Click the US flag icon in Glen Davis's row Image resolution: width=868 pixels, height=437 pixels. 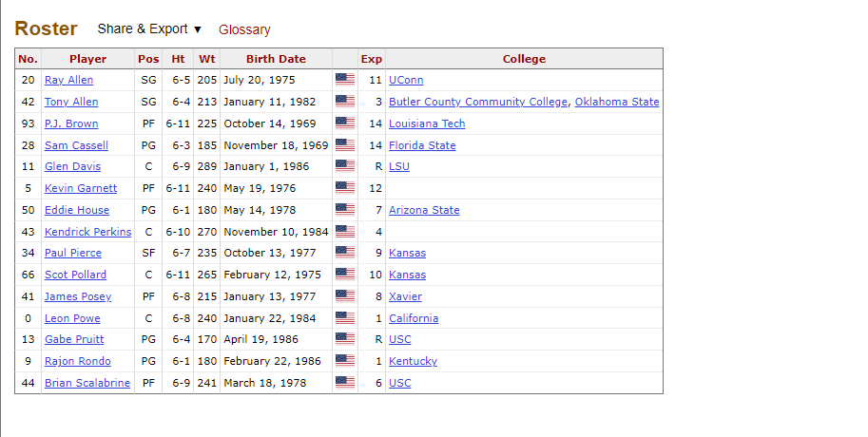tap(345, 166)
